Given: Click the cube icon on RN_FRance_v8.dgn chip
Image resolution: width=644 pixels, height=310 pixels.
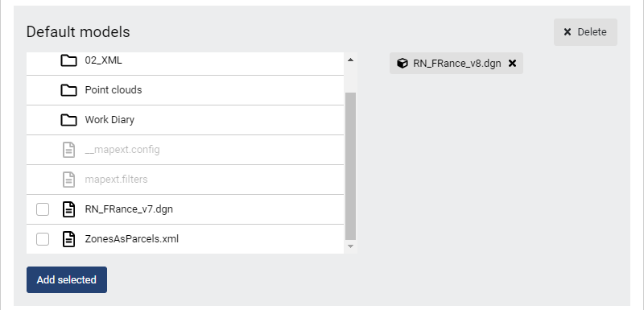Looking at the screenshot, I should click(x=402, y=64).
